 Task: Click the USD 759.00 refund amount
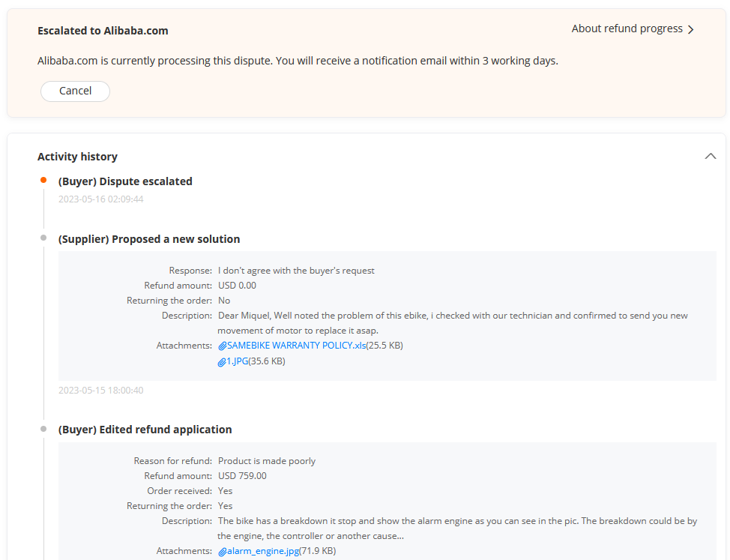coord(242,476)
